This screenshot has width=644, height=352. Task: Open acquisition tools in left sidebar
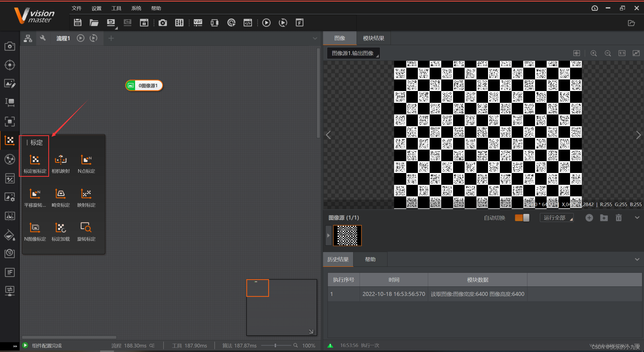10,46
